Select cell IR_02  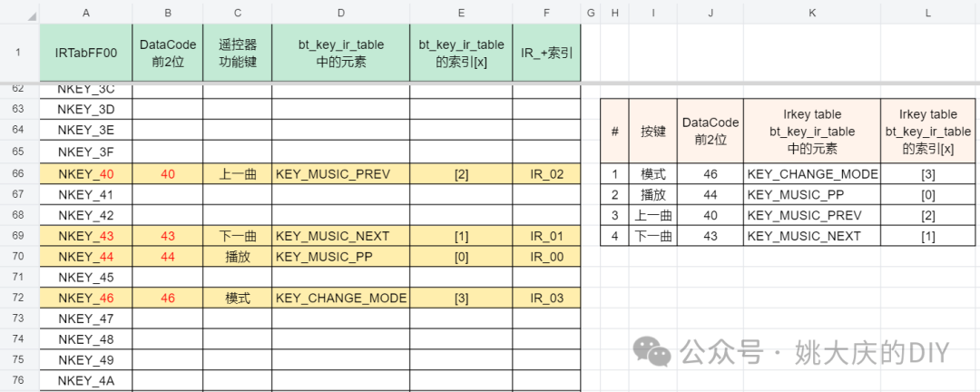click(546, 174)
